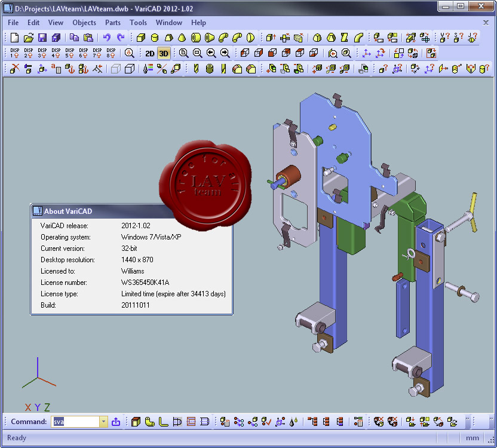Click the redo arrow icon
497x448 pixels.
click(121, 38)
